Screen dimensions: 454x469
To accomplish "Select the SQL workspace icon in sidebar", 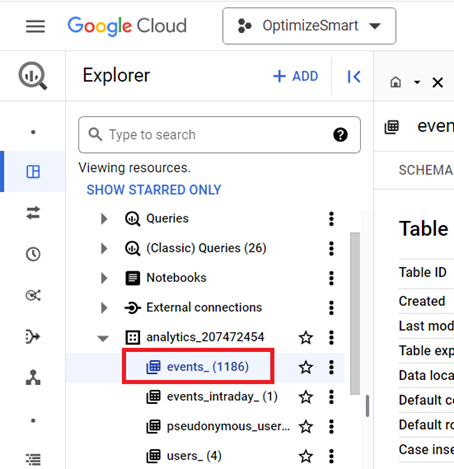I will pyautogui.click(x=33, y=172).
